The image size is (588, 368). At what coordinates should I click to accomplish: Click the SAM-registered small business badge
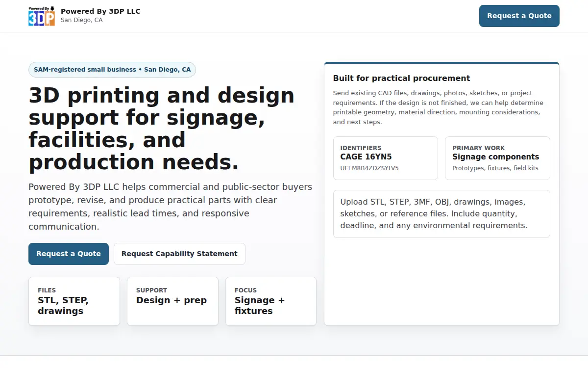coord(112,70)
